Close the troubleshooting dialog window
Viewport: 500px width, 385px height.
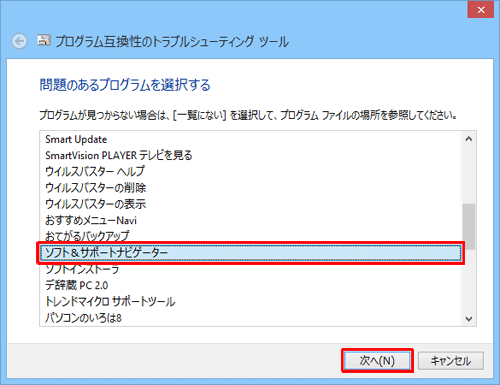[481, 10]
